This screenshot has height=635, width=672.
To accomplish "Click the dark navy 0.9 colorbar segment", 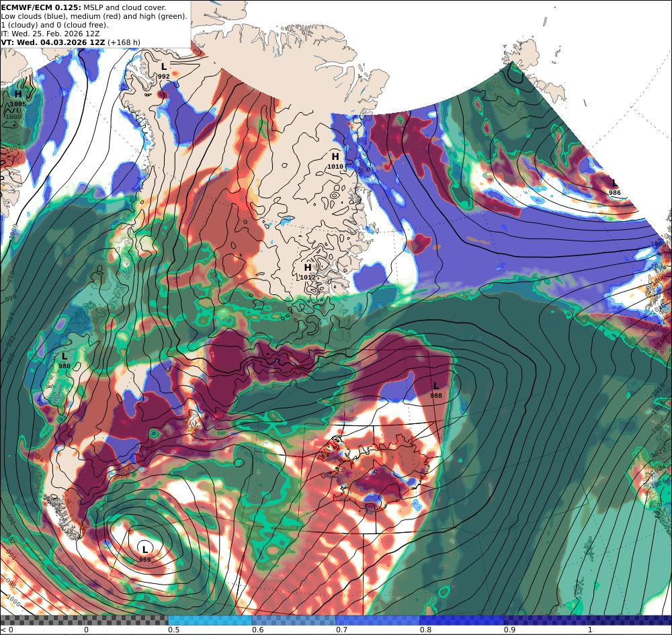I will tap(546, 620).
